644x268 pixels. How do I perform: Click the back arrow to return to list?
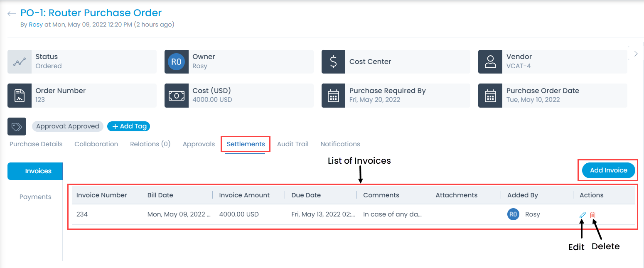12,13
